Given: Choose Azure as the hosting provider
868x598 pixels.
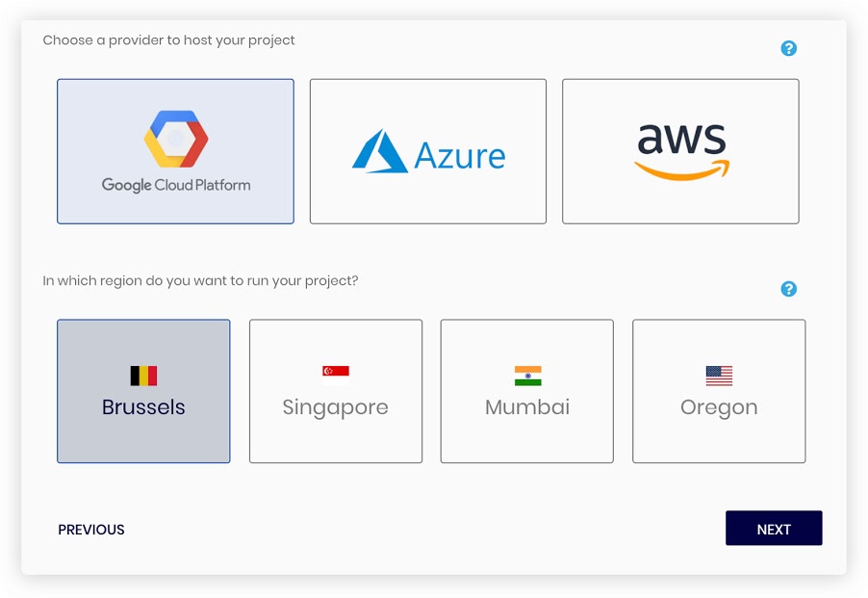Looking at the screenshot, I should click(428, 151).
